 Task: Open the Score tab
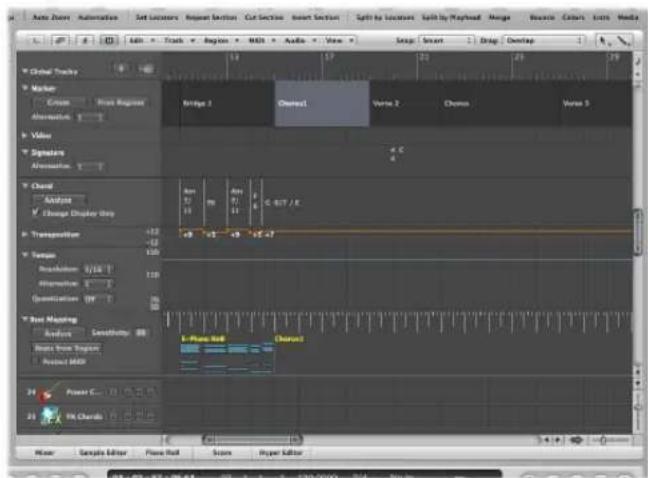[222, 452]
